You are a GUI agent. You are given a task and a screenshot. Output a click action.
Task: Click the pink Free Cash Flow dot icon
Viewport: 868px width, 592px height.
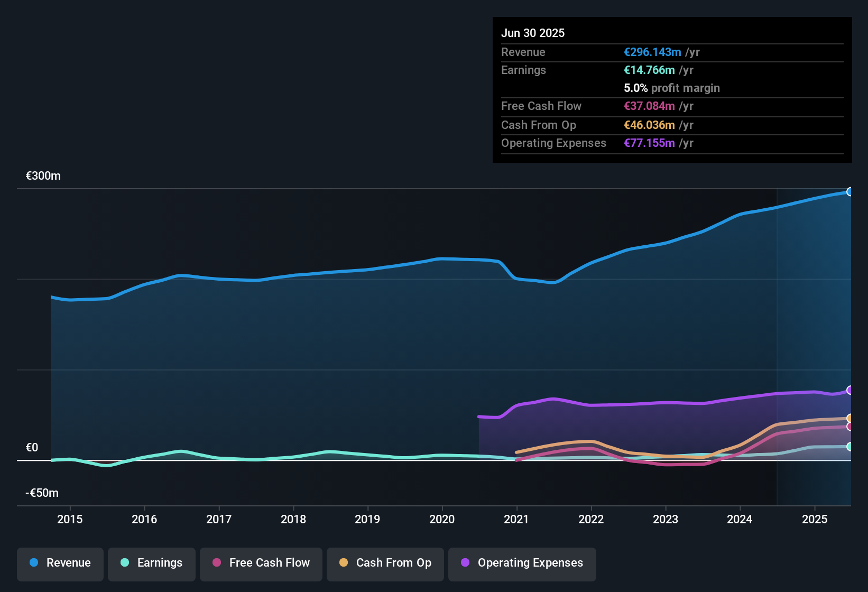pyautogui.click(x=216, y=563)
